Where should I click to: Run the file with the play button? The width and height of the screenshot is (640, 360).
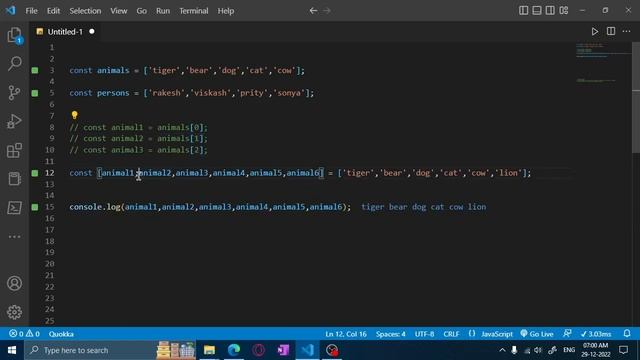coord(595,31)
